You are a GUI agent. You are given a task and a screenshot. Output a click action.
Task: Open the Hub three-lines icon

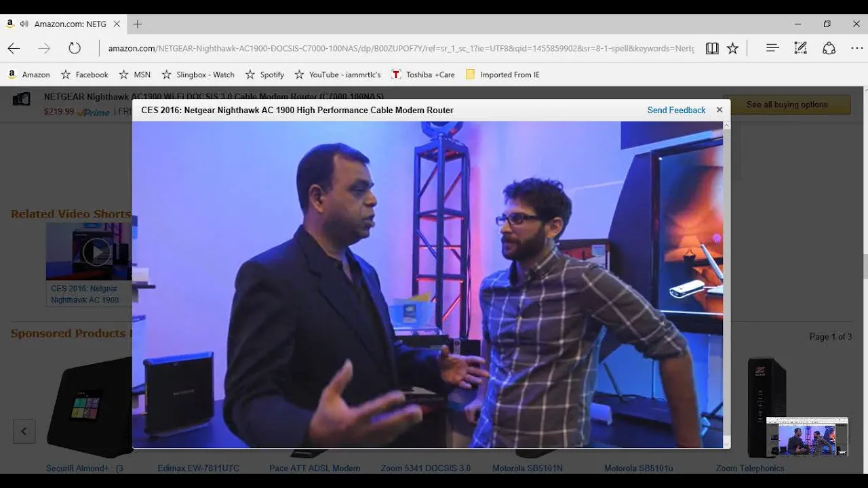[x=772, y=48]
